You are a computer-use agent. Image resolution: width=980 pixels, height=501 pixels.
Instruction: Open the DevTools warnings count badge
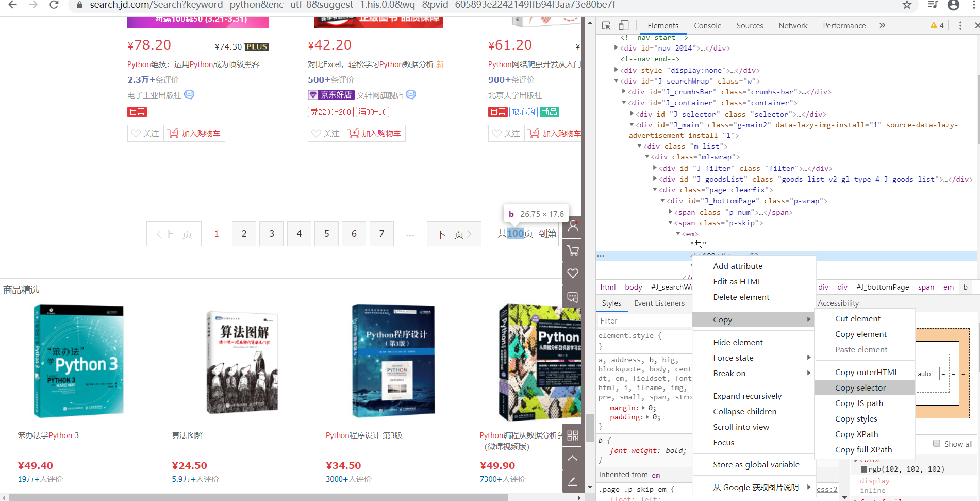(937, 25)
